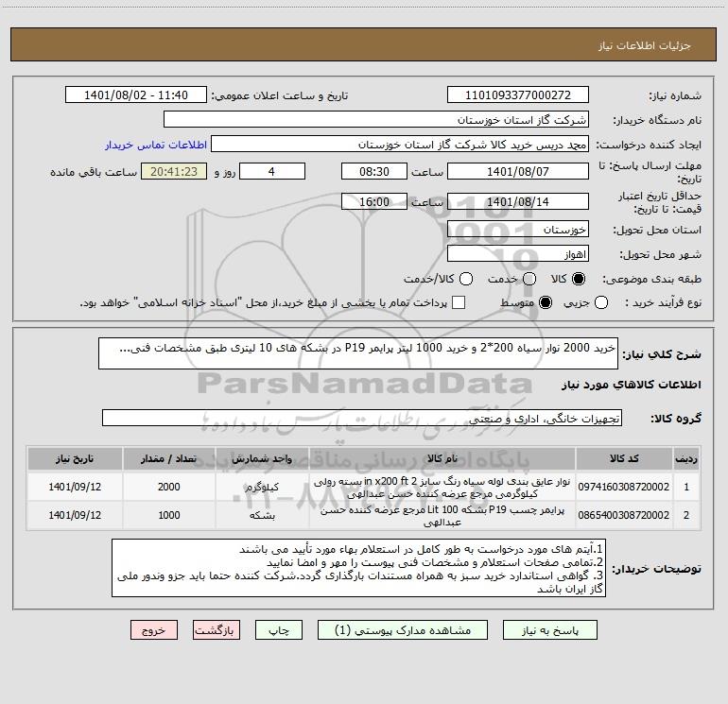Click need date in the 1000-quantity row
The image size is (728, 704).
point(75,515)
